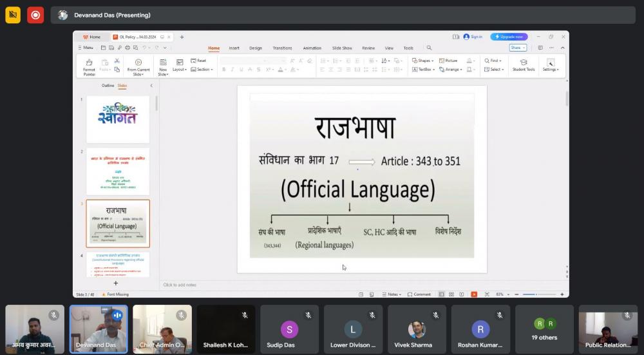
Task: Click the Format Painter tool
Action: click(x=89, y=65)
